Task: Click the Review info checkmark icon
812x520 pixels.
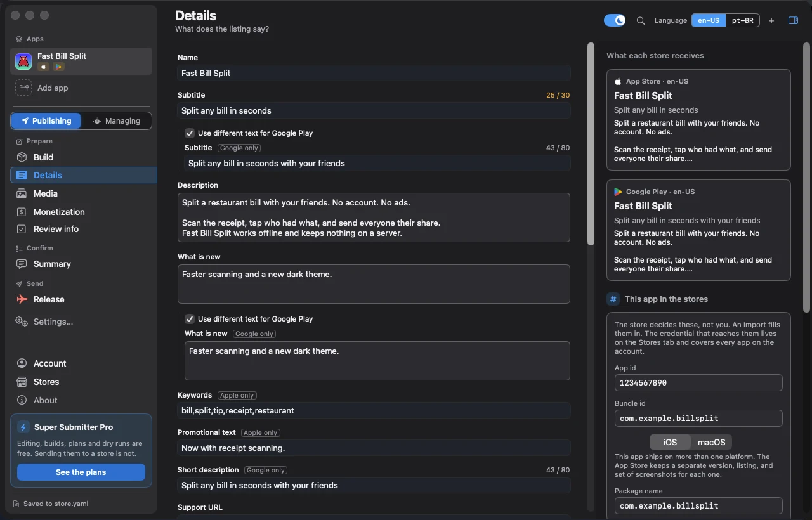Action: (22, 229)
